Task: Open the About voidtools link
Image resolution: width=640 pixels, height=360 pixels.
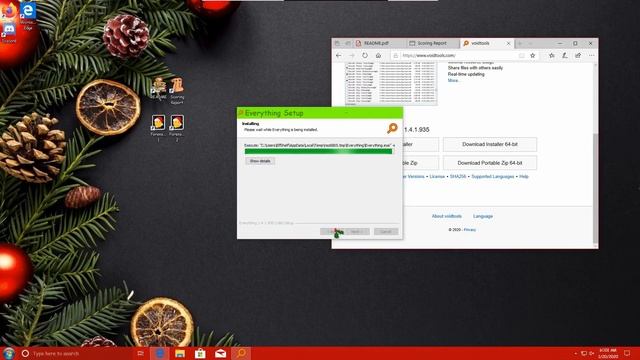Action: click(447, 216)
